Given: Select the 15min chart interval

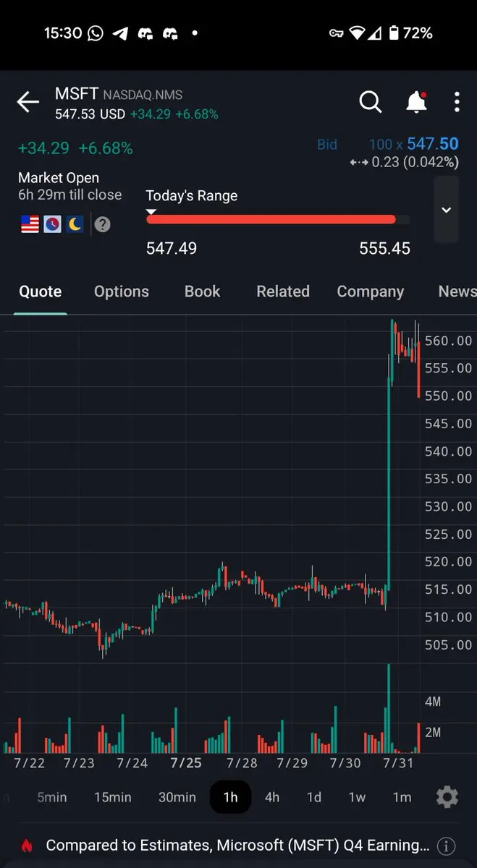Looking at the screenshot, I should (113, 797).
